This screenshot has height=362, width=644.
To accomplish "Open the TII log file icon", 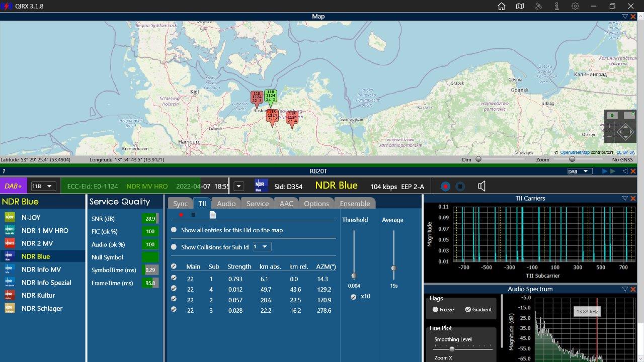I will 213,215.
